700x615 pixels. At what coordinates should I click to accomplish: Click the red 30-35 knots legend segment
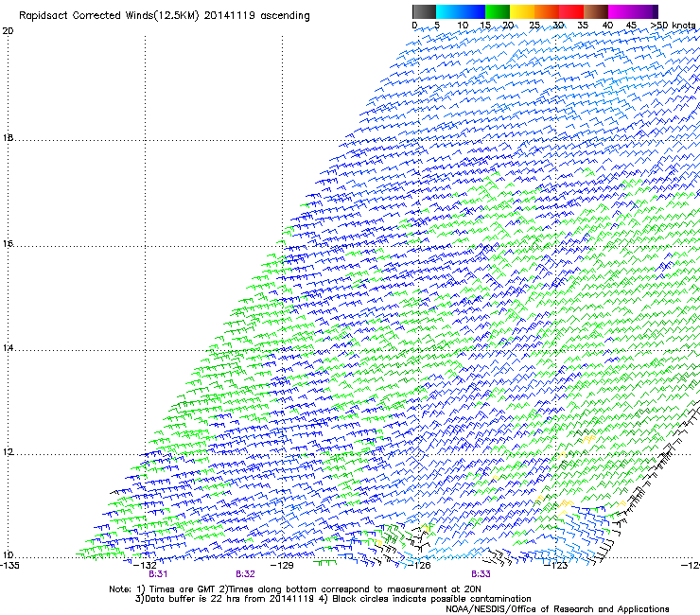571,11
